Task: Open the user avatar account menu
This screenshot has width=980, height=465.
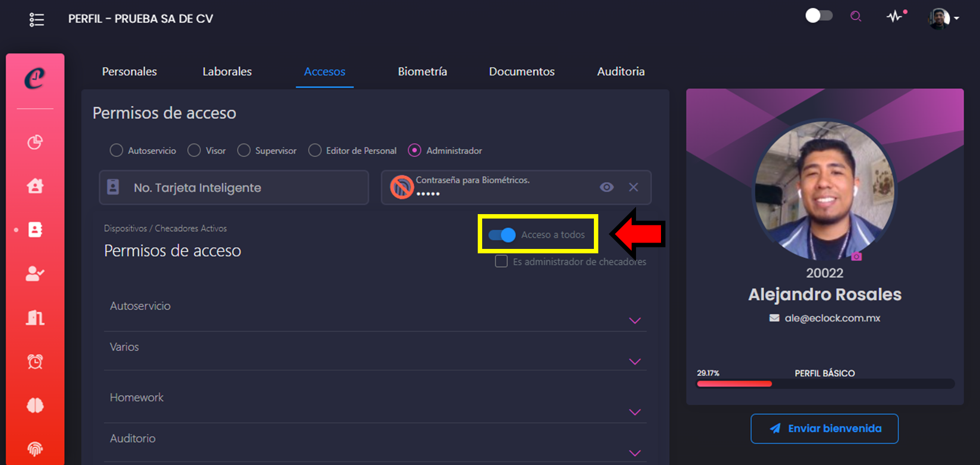Action: pos(943,19)
